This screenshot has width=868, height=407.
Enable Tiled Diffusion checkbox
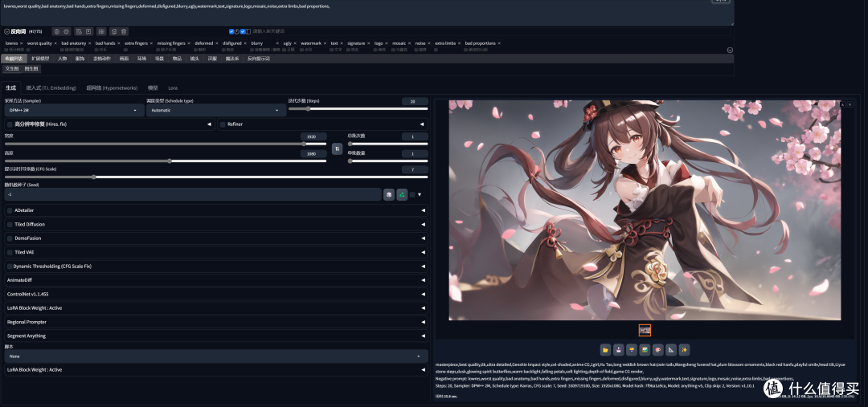click(x=10, y=225)
